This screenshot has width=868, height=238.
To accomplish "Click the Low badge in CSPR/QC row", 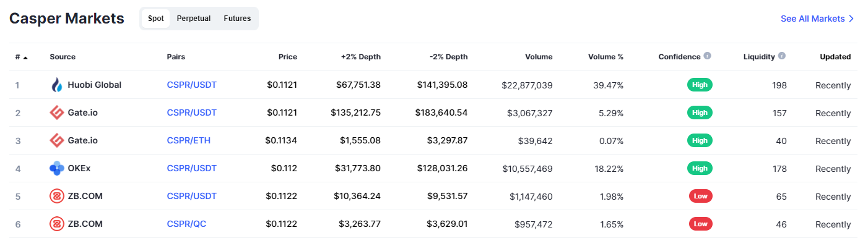I will (701, 224).
